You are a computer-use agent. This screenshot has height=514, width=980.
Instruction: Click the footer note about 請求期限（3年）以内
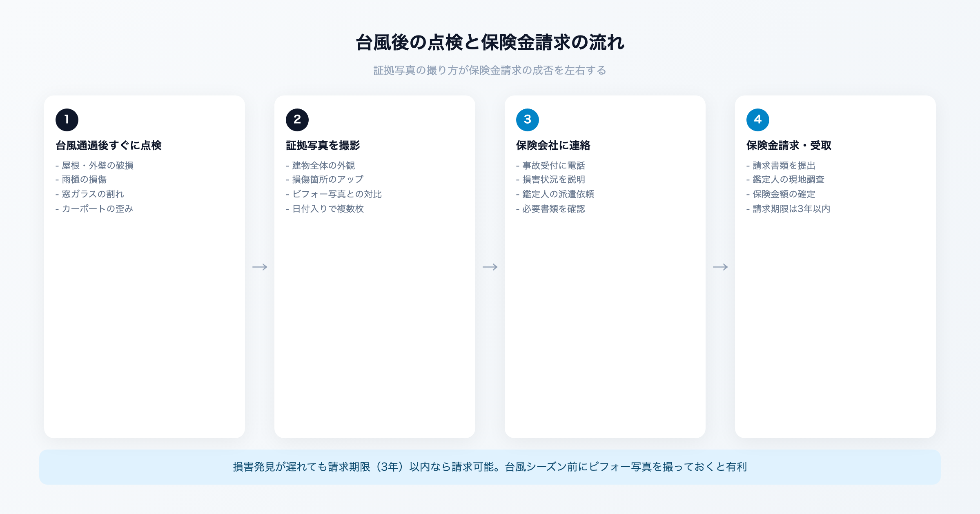click(490, 467)
